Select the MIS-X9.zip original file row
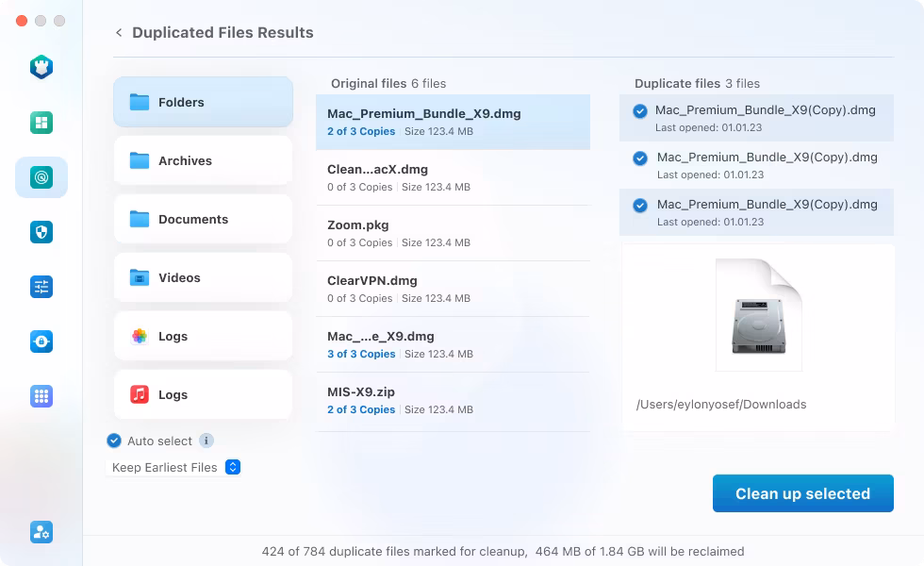 pyautogui.click(x=453, y=400)
